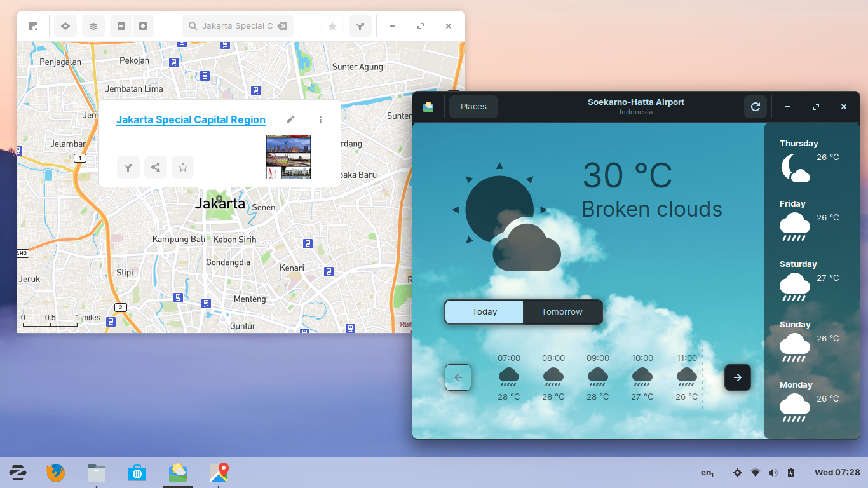Open Friday daily forecast
Image resolution: width=868 pixels, height=488 pixels.
(812, 222)
